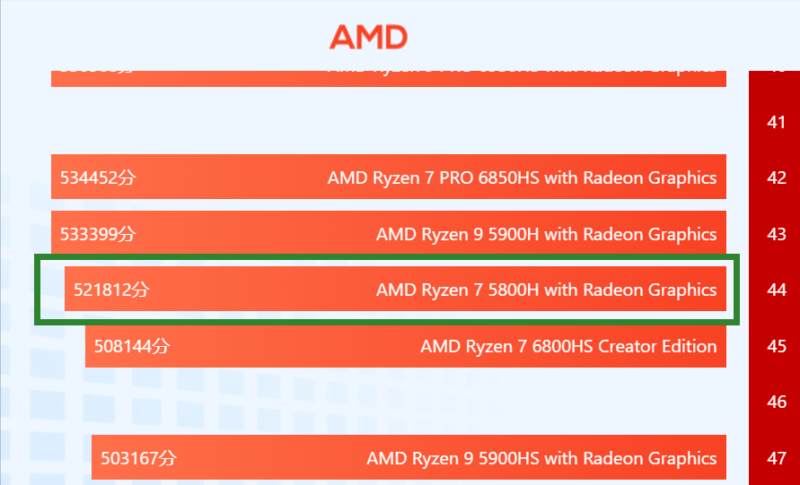800x485 pixels.
Task: Select rank number 43
Action: 776,234
